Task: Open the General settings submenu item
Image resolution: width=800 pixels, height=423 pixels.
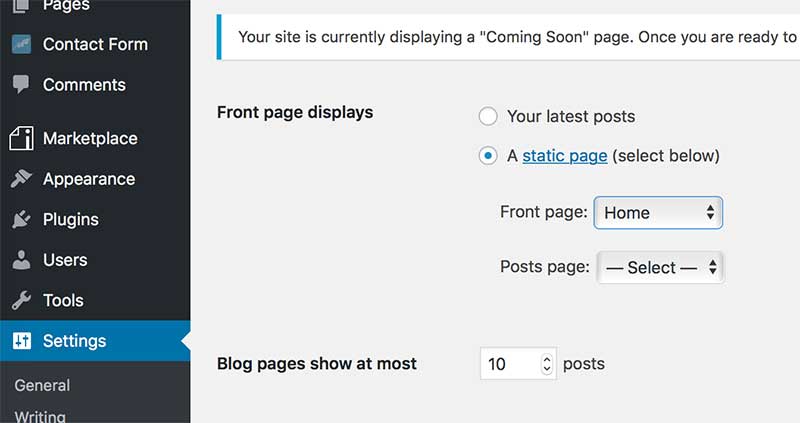Action: tap(42, 385)
